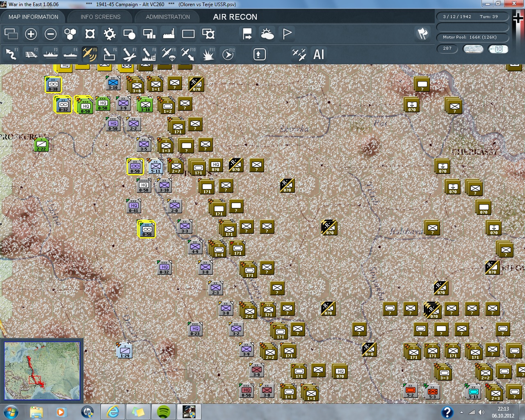Toggle the rectangle-with-circle map overlay icon
Image resolution: width=525 pixels, height=420 pixels.
[129, 34]
